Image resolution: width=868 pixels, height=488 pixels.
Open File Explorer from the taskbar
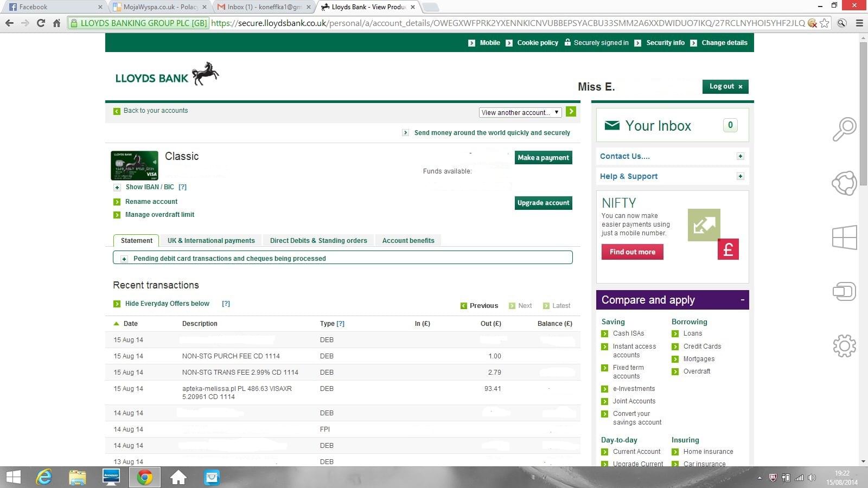[x=78, y=477]
